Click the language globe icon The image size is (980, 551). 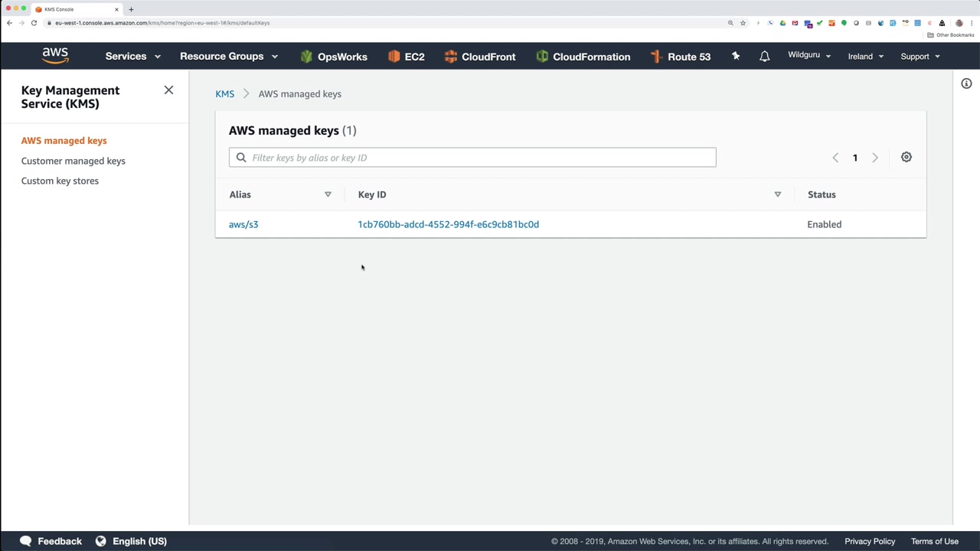tap(100, 541)
